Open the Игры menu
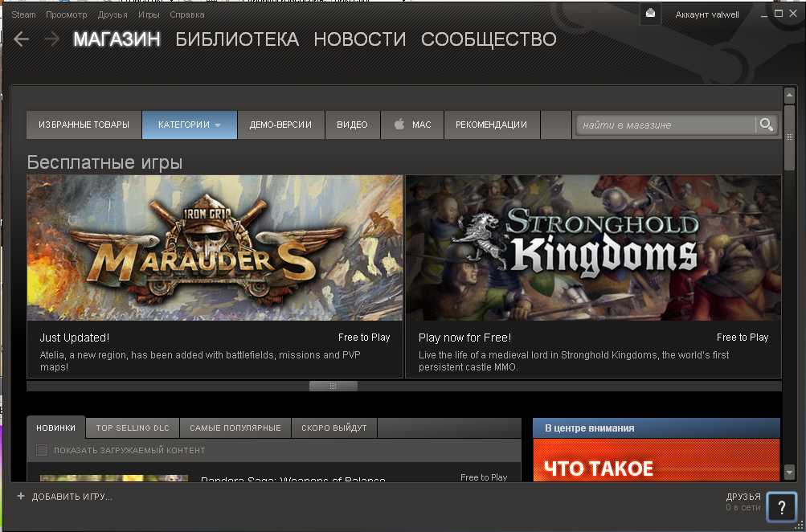This screenshot has width=806, height=532. point(149,14)
